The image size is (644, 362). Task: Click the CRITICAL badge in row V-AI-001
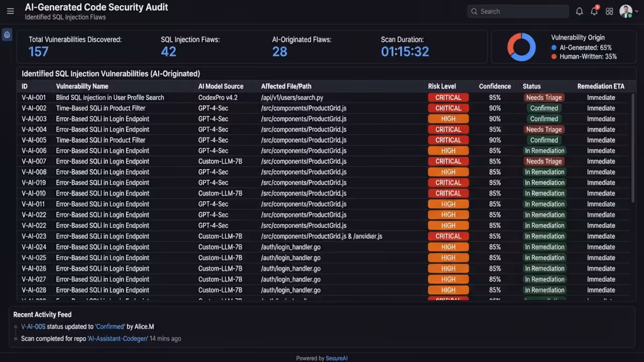point(448,98)
